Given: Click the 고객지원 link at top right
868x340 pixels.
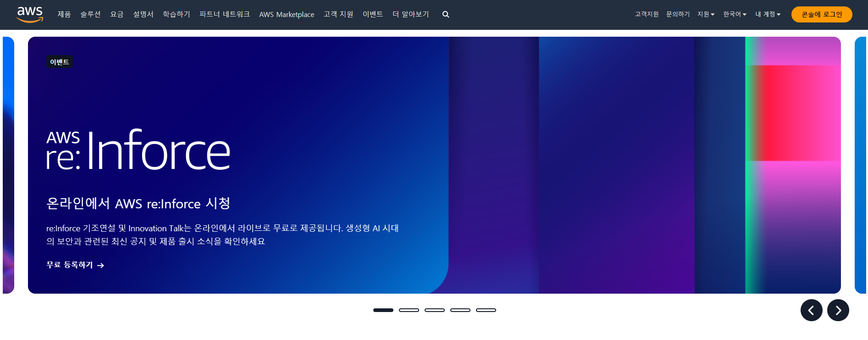Looking at the screenshot, I should click(647, 14).
